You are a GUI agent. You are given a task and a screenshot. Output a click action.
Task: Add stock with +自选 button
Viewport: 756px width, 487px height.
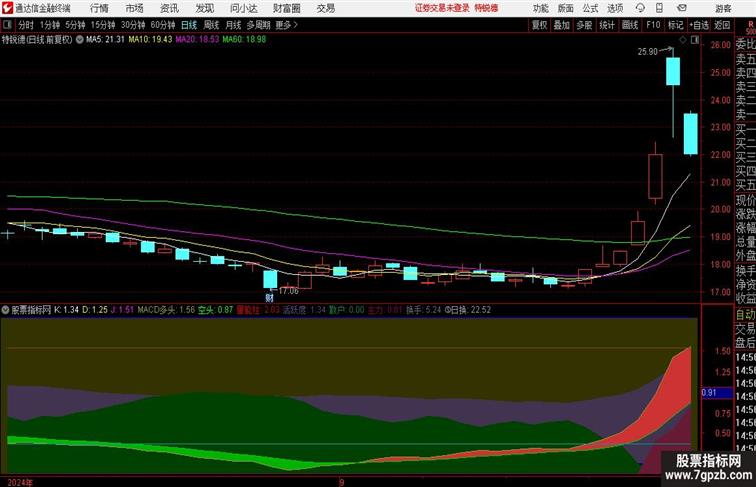pyautogui.click(x=699, y=25)
